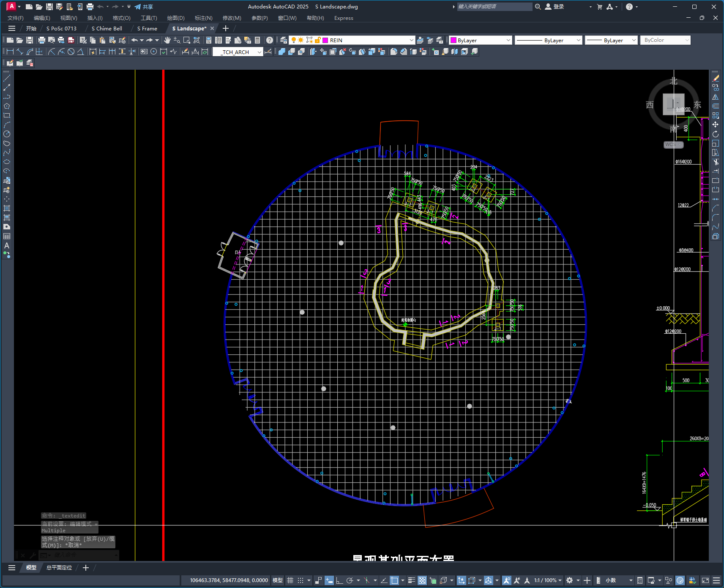Viewport: 724px width, 588px height.
Task: Open the 标注(N) menu
Action: pyautogui.click(x=203, y=18)
